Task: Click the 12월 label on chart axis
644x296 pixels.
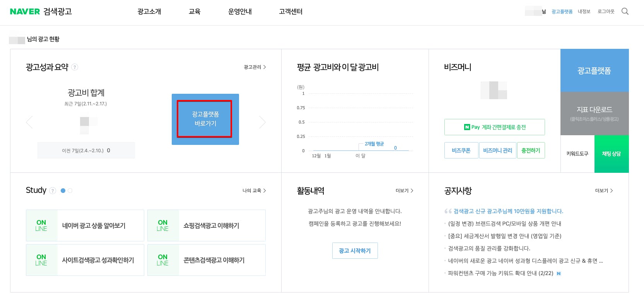Action: pyautogui.click(x=316, y=156)
